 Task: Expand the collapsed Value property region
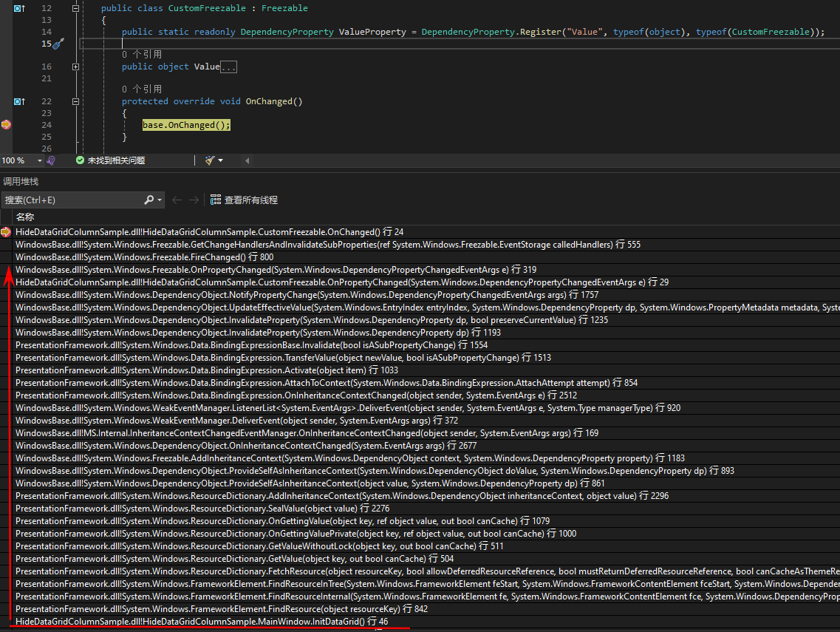[x=75, y=67]
